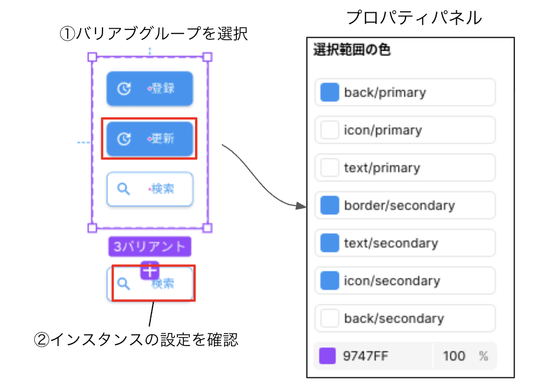551x392 pixels.
Task: Click the blue back/primary color swatch
Action: 329,92
